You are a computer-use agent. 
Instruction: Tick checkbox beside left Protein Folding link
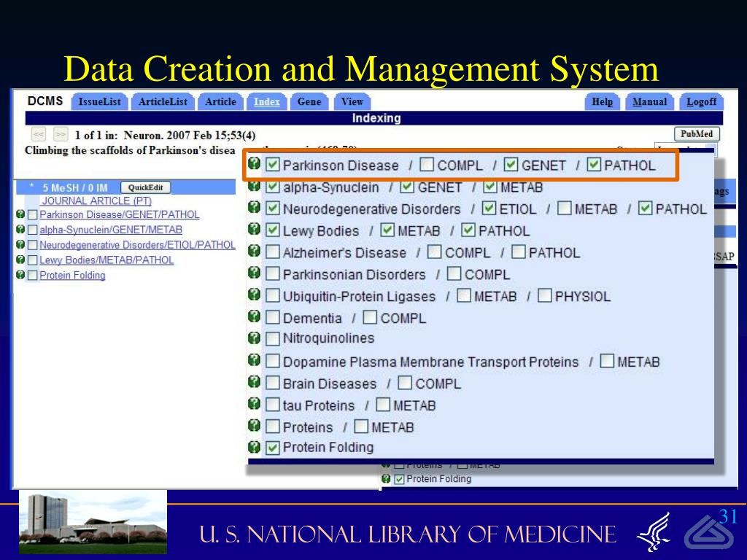pos(32,275)
